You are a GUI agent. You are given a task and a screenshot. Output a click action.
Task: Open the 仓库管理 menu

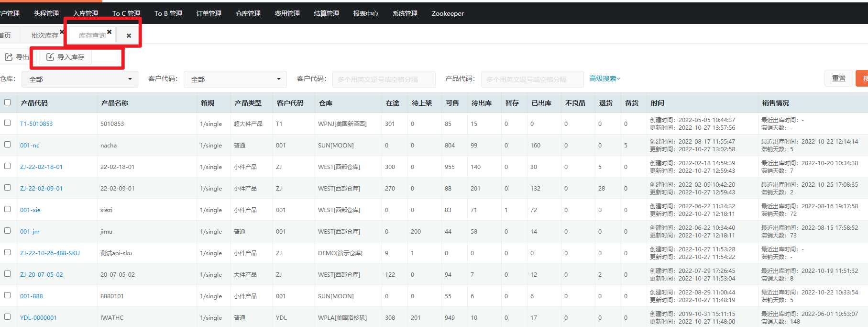tap(248, 13)
